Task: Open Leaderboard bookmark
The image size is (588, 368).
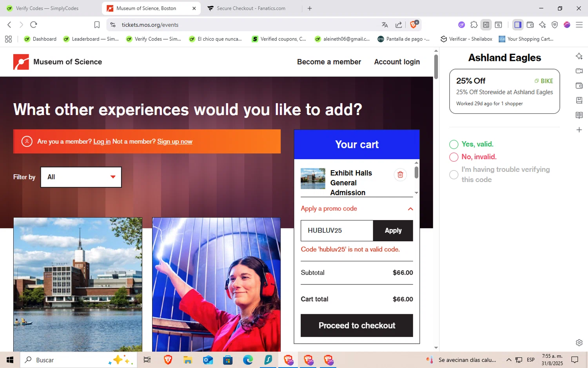Action: tap(91, 39)
